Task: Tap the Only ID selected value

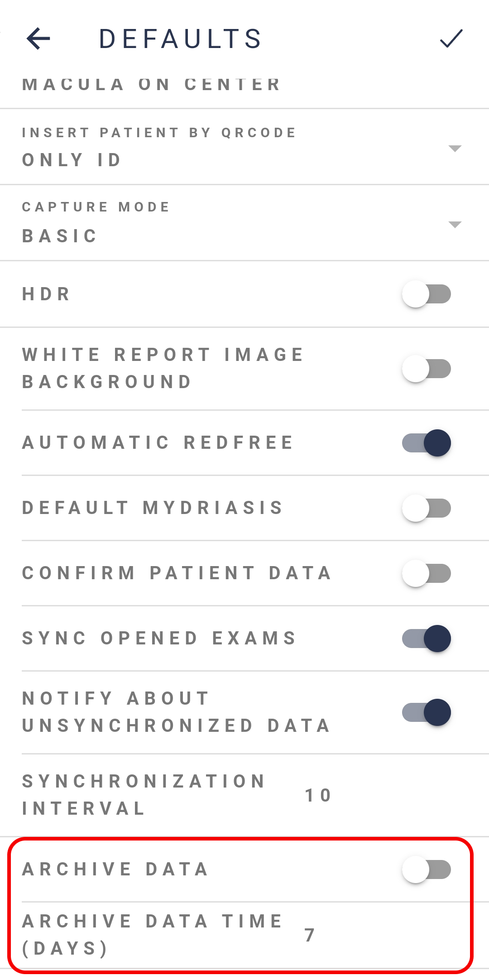Action: click(x=72, y=160)
